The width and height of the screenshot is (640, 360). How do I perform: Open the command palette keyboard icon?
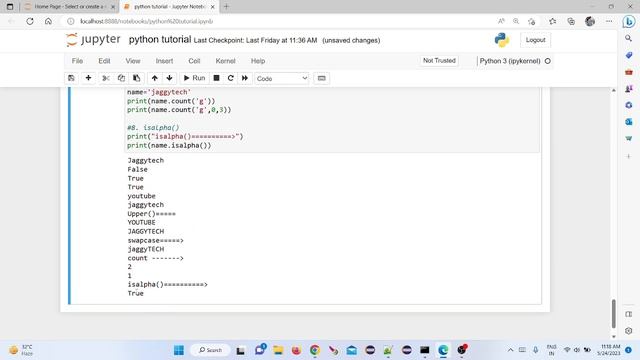(x=322, y=78)
